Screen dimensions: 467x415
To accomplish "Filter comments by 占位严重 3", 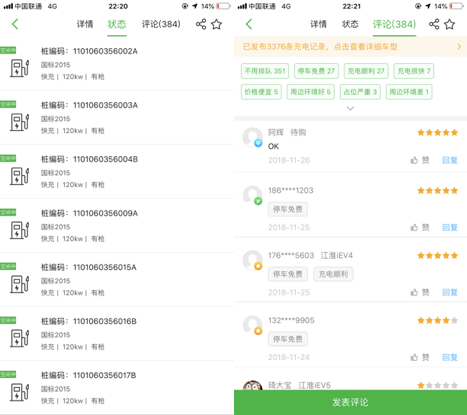I will pyautogui.click(x=360, y=92).
